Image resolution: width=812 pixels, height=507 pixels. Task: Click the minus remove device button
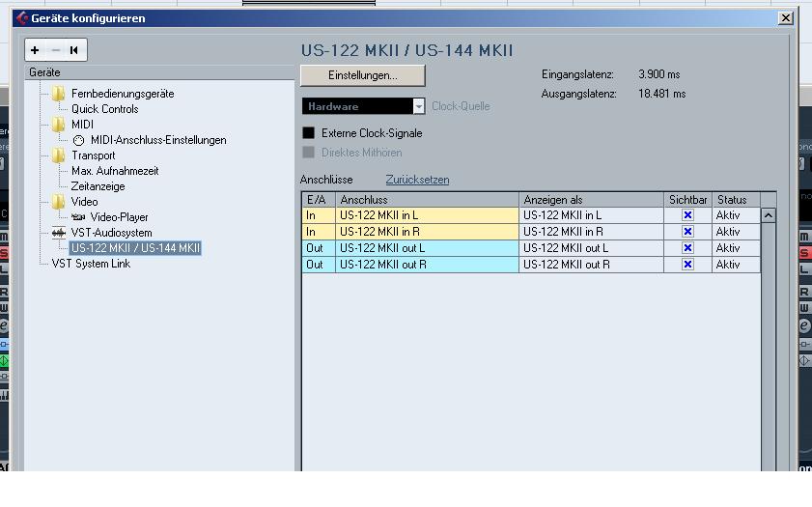(55, 50)
